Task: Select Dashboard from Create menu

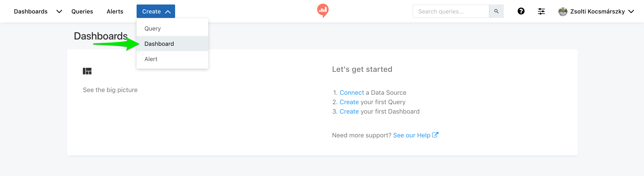Action: (159, 44)
